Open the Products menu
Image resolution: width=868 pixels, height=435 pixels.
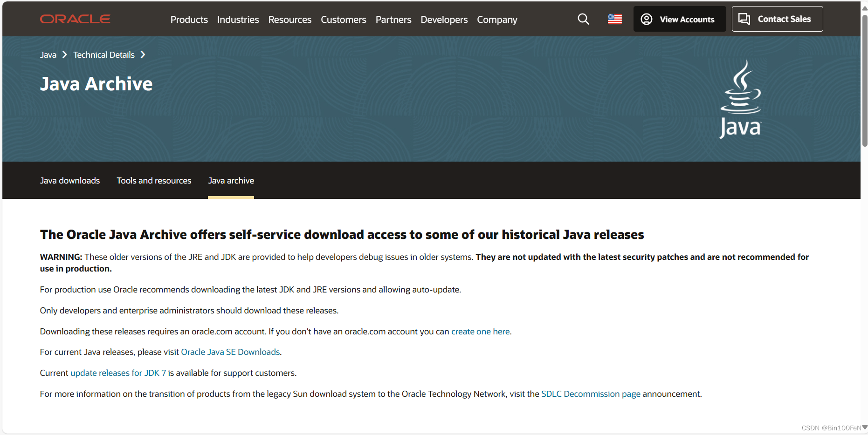point(189,20)
